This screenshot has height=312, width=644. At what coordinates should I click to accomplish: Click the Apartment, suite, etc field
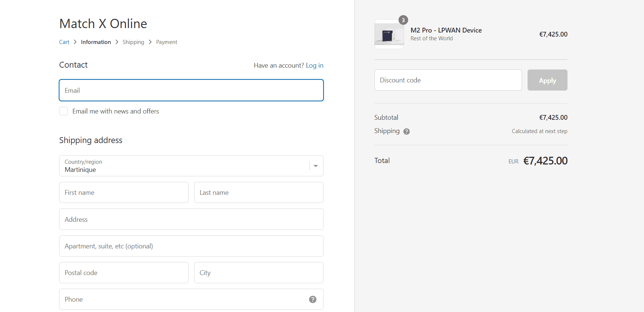(x=191, y=246)
